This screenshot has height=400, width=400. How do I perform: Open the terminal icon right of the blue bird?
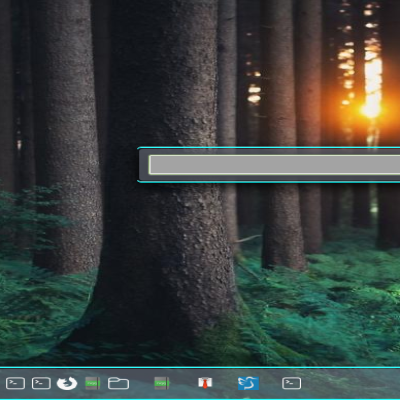292,383
